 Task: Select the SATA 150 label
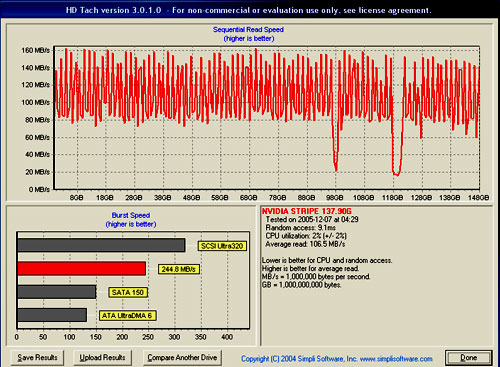point(128,292)
